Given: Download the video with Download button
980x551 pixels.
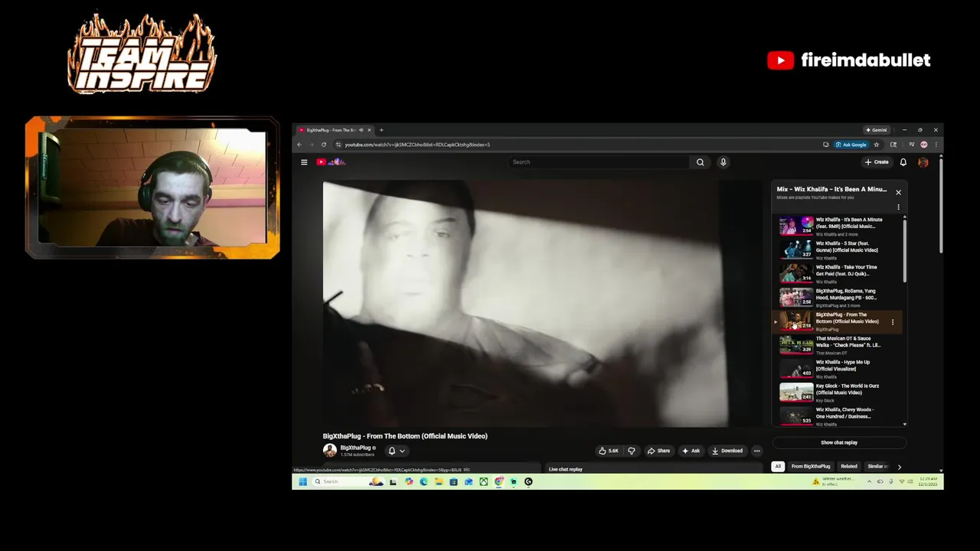Looking at the screenshot, I should (x=727, y=451).
